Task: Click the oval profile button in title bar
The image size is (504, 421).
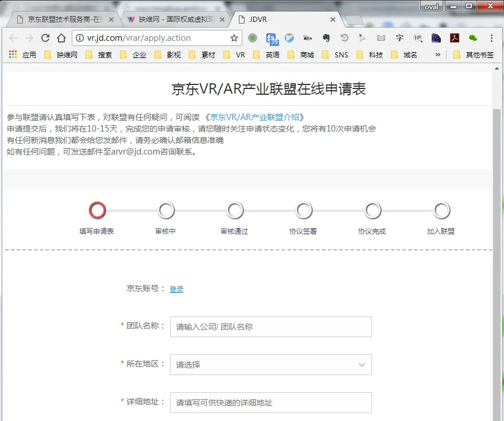Action: (x=431, y=6)
